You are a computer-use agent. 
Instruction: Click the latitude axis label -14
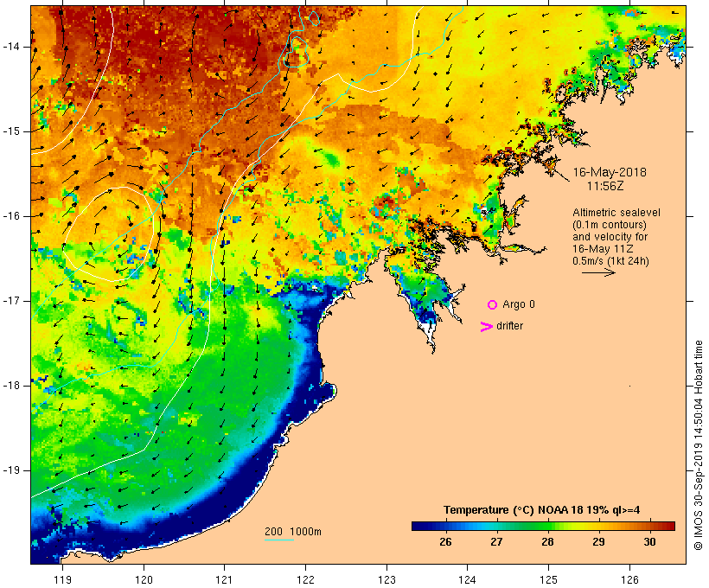pos(11,47)
